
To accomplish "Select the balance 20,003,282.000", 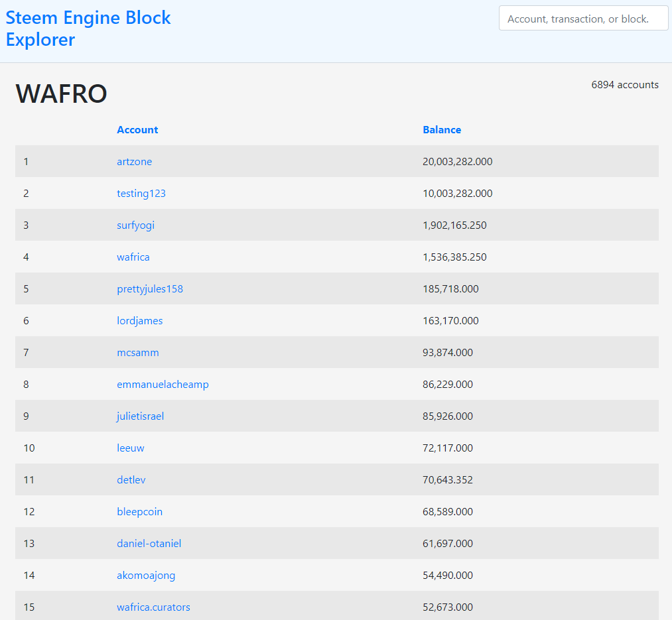I will coord(457,162).
